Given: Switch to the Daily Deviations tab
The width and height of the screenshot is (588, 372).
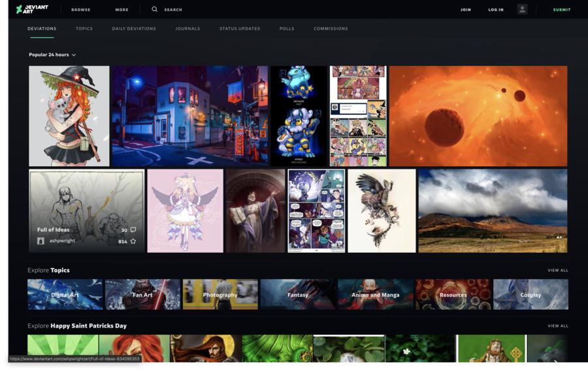Looking at the screenshot, I should [134, 29].
